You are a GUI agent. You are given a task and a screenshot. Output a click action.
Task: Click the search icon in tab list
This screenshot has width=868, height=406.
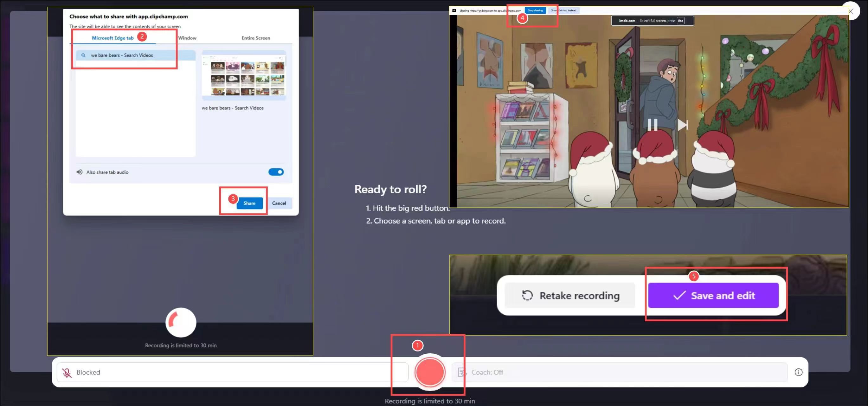point(83,55)
